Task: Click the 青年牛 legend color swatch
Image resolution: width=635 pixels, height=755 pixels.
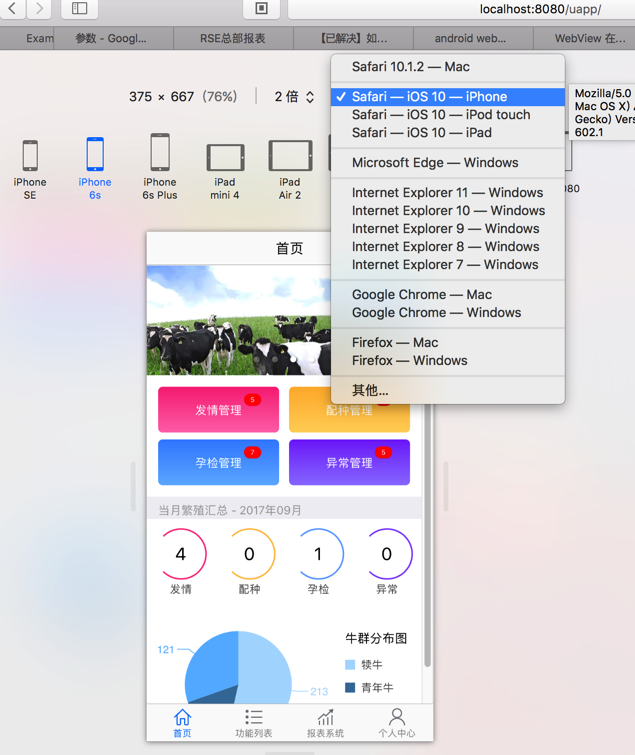Action: click(350, 688)
